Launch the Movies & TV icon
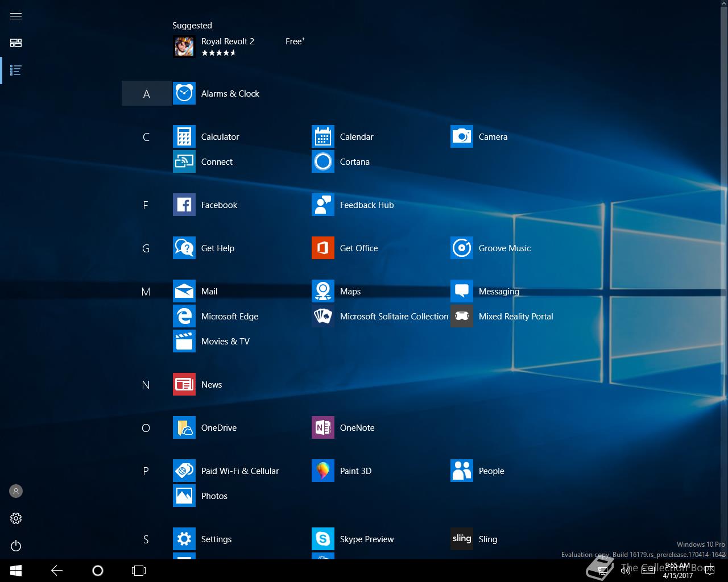The height and width of the screenshot is (582, 728). click(x=184, y=341)
